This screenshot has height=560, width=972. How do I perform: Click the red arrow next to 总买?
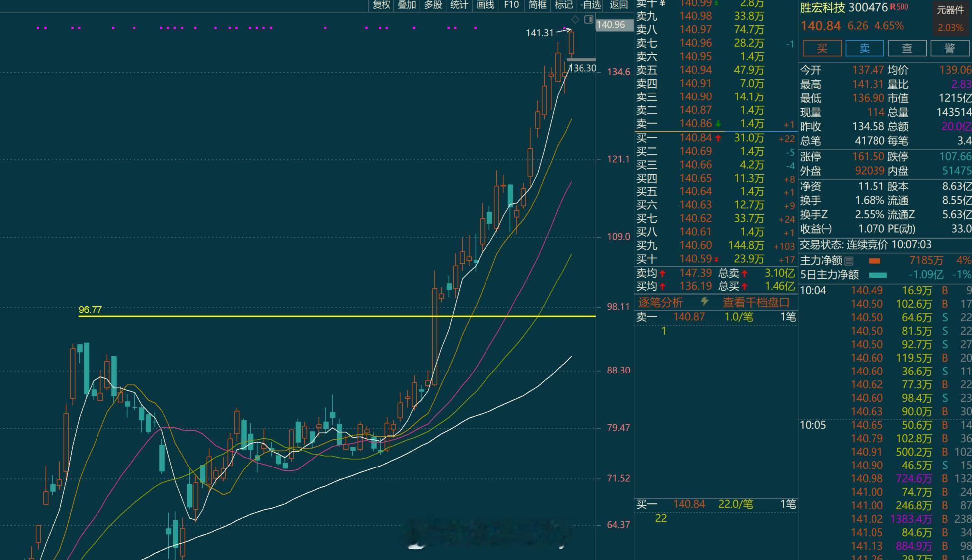pos(744,287)
